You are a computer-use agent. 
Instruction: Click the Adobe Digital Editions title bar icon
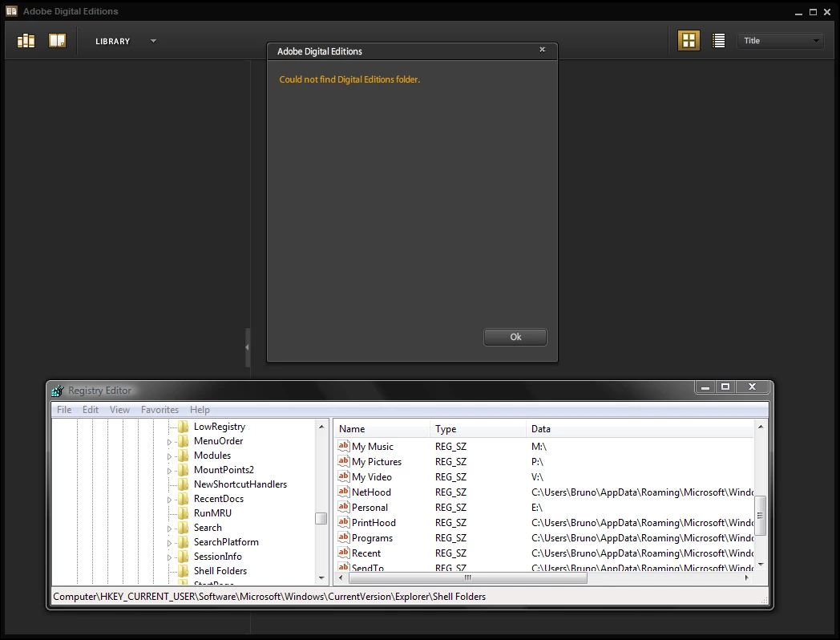(x=12, y=10)
